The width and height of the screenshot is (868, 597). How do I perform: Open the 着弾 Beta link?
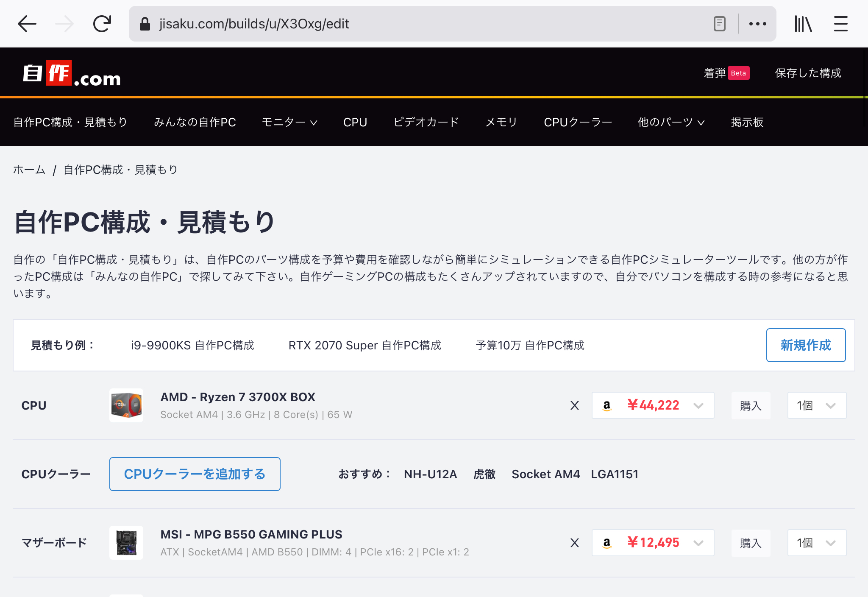[726, 73]
